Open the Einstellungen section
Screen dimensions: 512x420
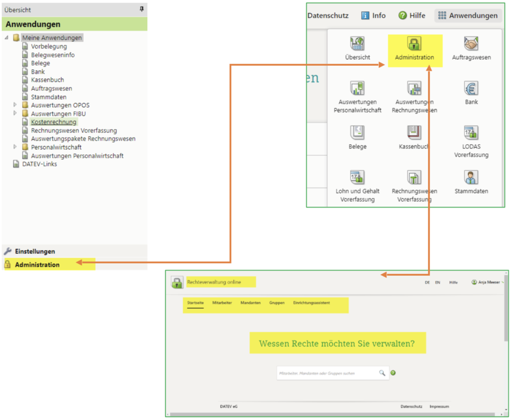pos(74,251)
